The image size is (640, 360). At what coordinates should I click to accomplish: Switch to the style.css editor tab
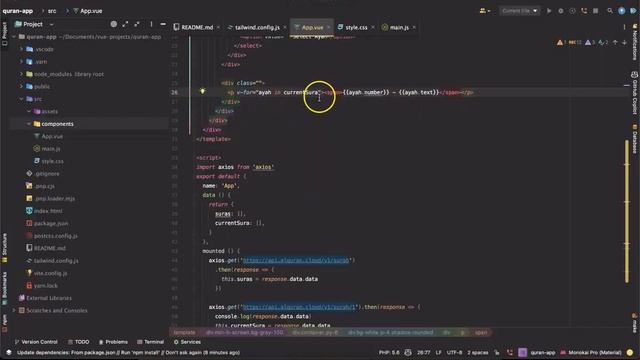(356, 27)
